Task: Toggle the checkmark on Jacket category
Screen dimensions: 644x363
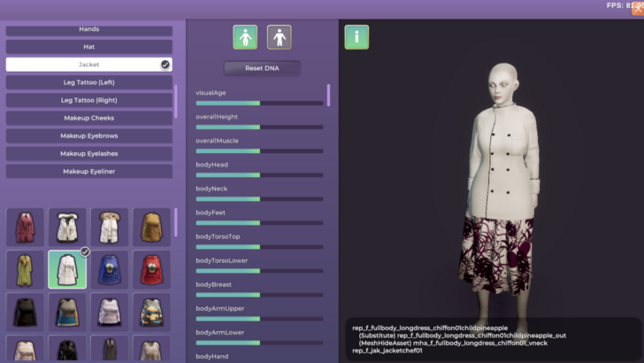Action: [x=165, y=65]
